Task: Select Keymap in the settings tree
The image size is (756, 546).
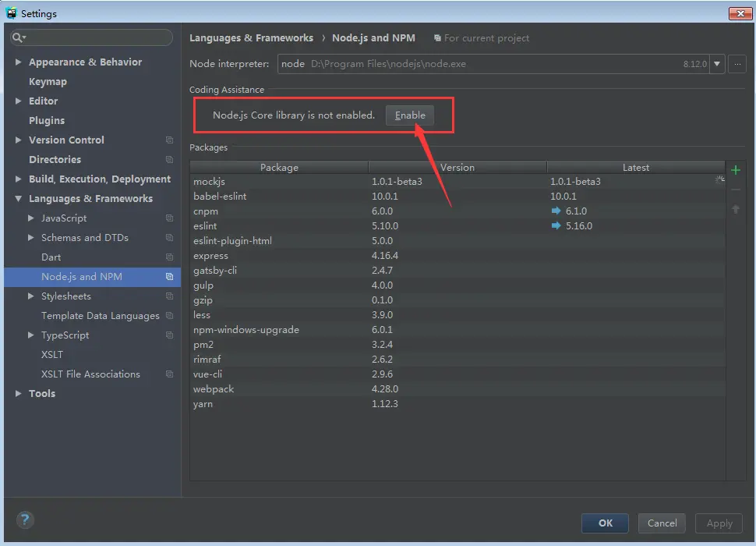Action: click(48, 82)
